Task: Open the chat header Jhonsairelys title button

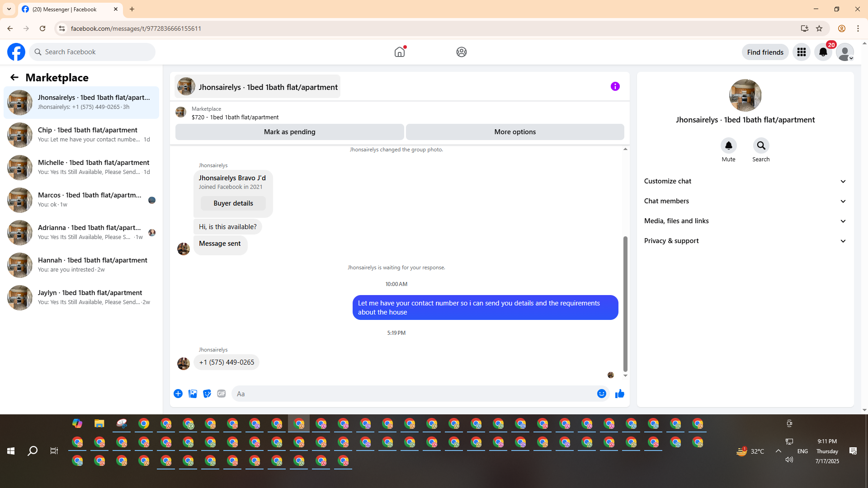Action: [x=258, y=87]
